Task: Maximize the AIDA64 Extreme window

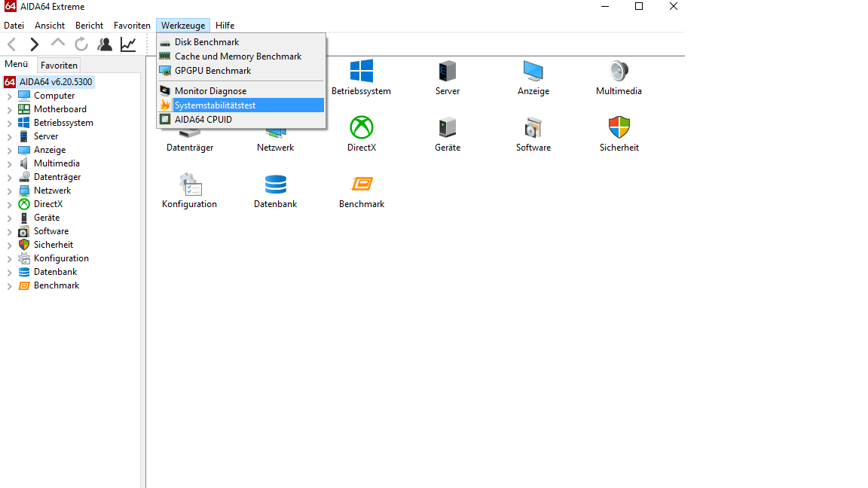Action: click(x=639, y=6)
